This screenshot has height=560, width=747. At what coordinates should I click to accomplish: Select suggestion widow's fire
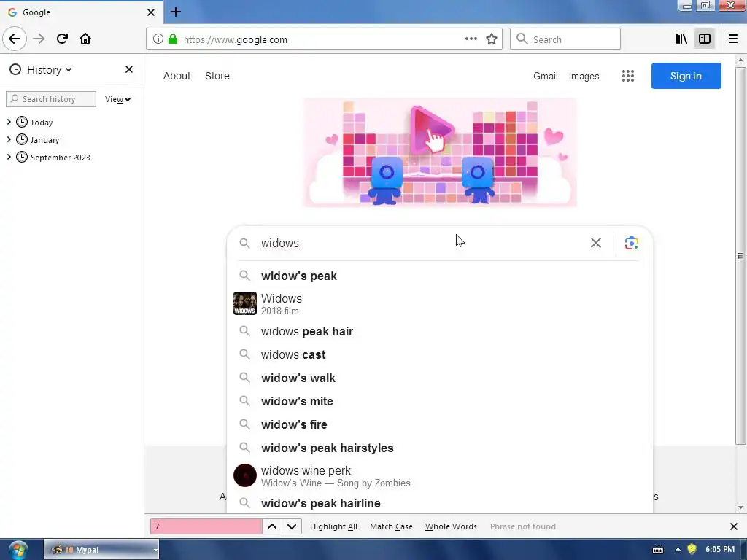(x=439, y=425)
